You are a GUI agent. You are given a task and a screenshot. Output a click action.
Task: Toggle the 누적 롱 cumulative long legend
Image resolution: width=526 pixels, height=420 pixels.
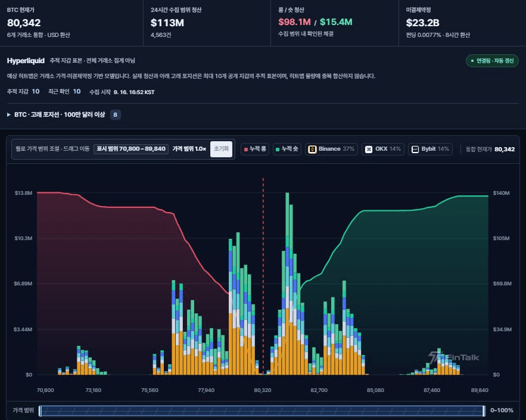[255, 149]
